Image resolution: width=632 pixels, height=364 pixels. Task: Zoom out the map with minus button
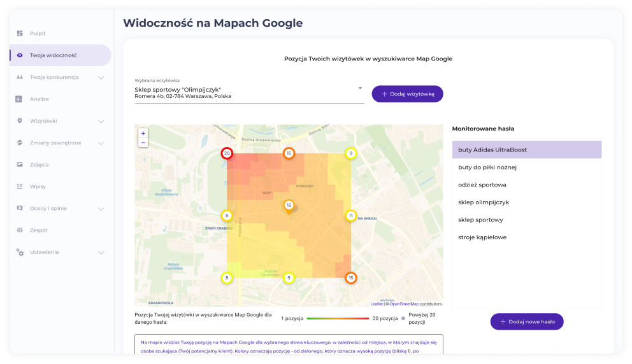point(143,143)
